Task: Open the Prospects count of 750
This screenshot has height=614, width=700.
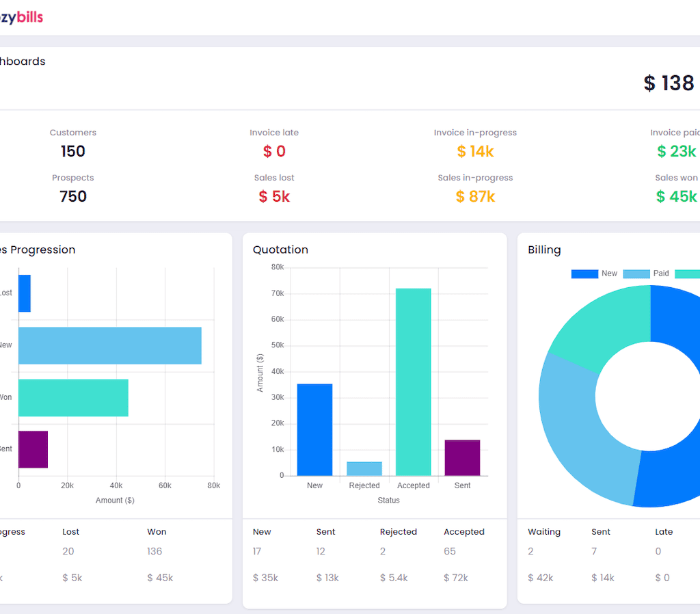Action: point(73,197)
